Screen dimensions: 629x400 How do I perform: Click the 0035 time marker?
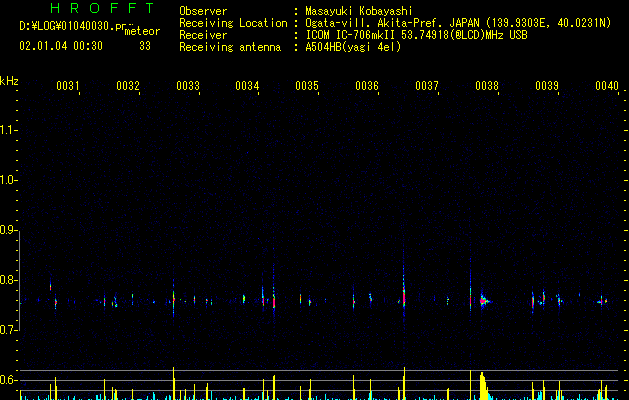307,85
